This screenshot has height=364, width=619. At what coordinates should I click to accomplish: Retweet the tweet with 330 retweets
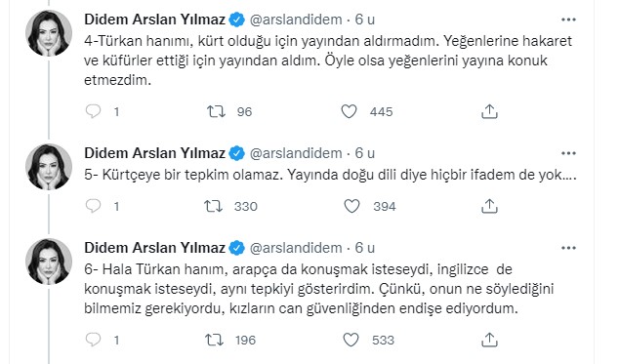pos(214,206)
